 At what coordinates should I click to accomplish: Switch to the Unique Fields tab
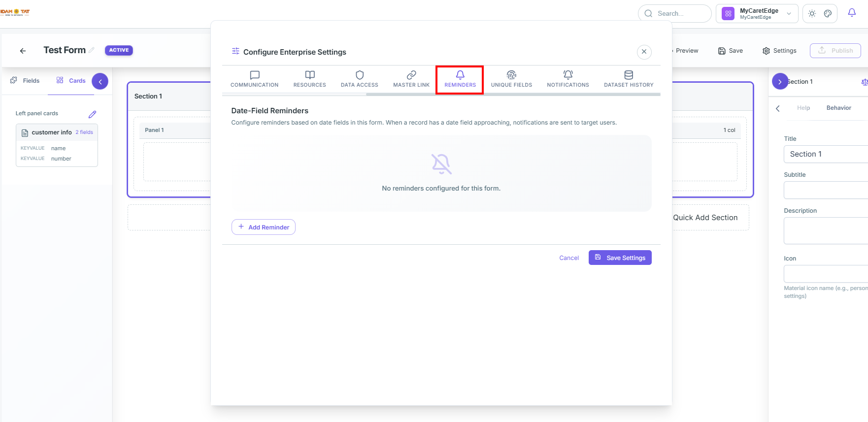pos(511,79)
